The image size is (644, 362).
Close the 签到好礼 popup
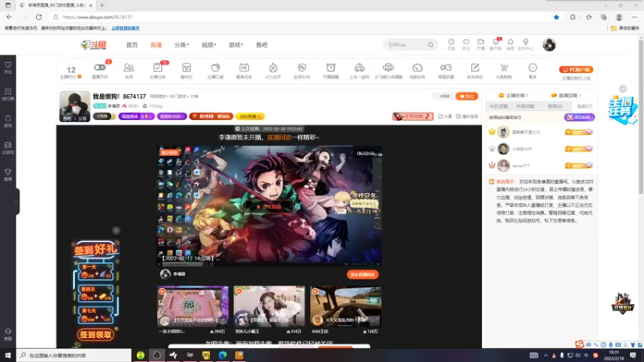click(x=116, y=230)
